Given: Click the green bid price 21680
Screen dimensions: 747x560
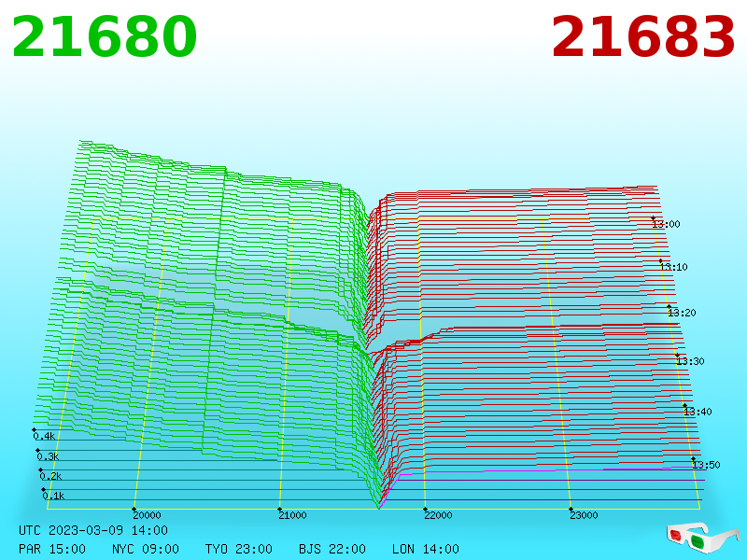Looking at the screenshot, I should point(105,36).
